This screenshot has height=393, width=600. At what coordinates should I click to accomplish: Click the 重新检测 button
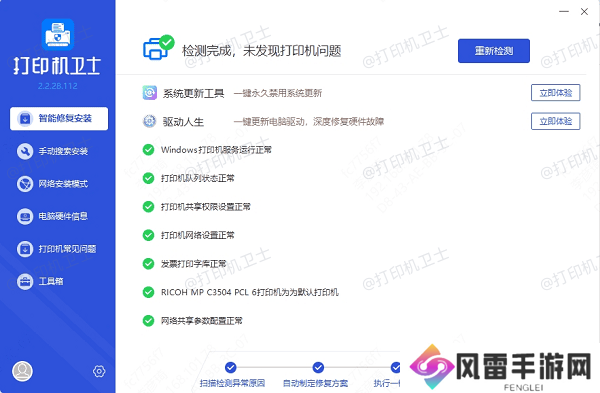point(494,51)
